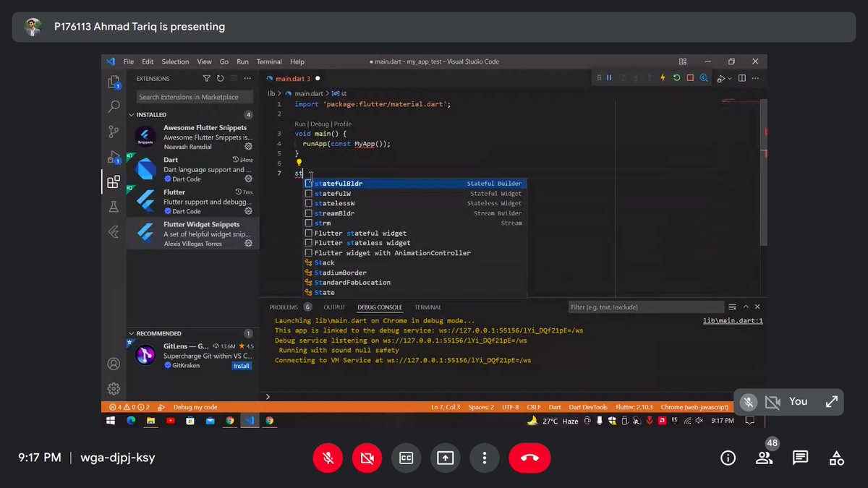Install the GitLens extension
Viewport: 868px width, 488px height.
[x=242, y=366]
